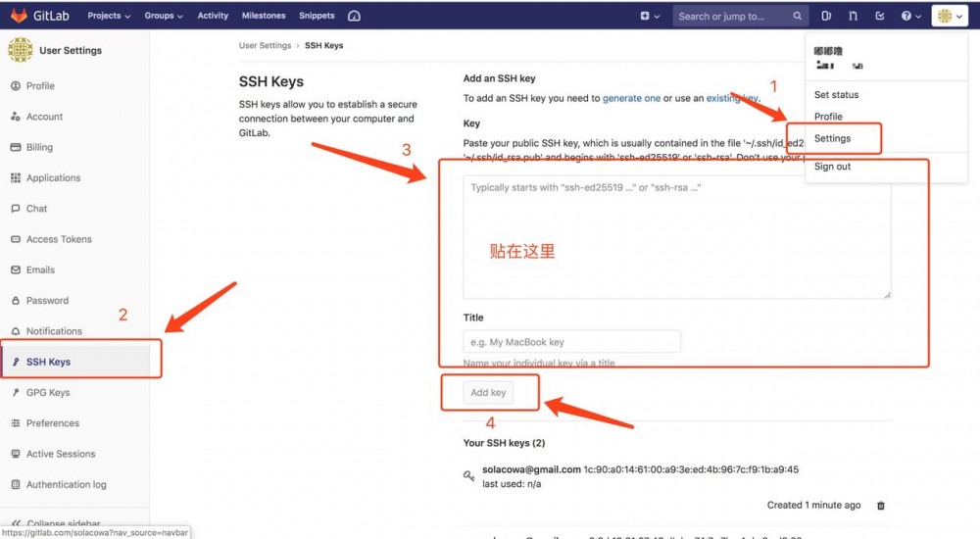Click the Preferences sliders icon
Image resolution: width=980 pixels, height=539 pixels.
click(16, 422)
